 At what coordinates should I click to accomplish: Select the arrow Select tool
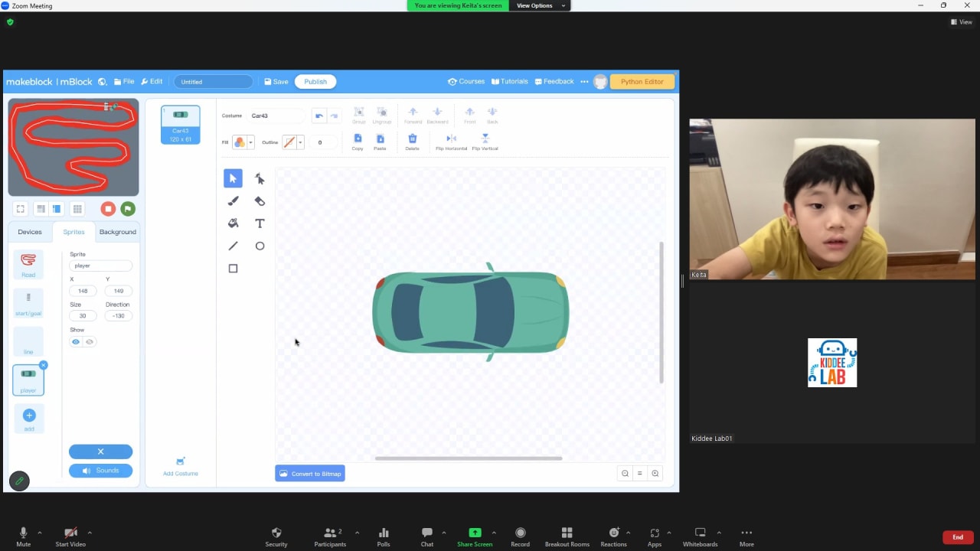233,178
